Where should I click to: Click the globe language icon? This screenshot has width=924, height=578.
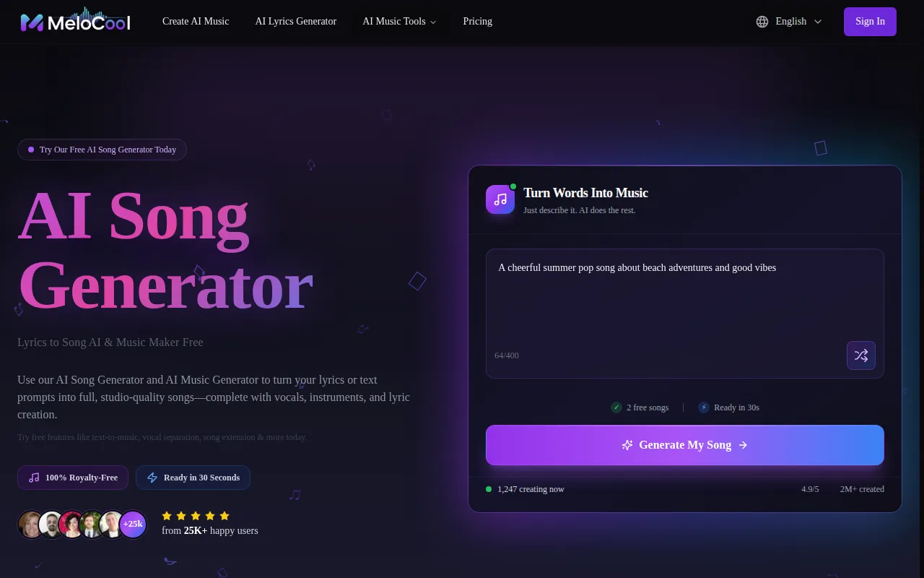(x=762, y=22)
